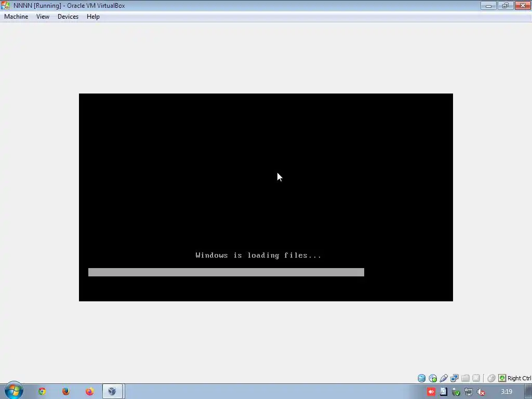
Task: Click the VirtualBox icon in title bar
Action: [5, 5]
